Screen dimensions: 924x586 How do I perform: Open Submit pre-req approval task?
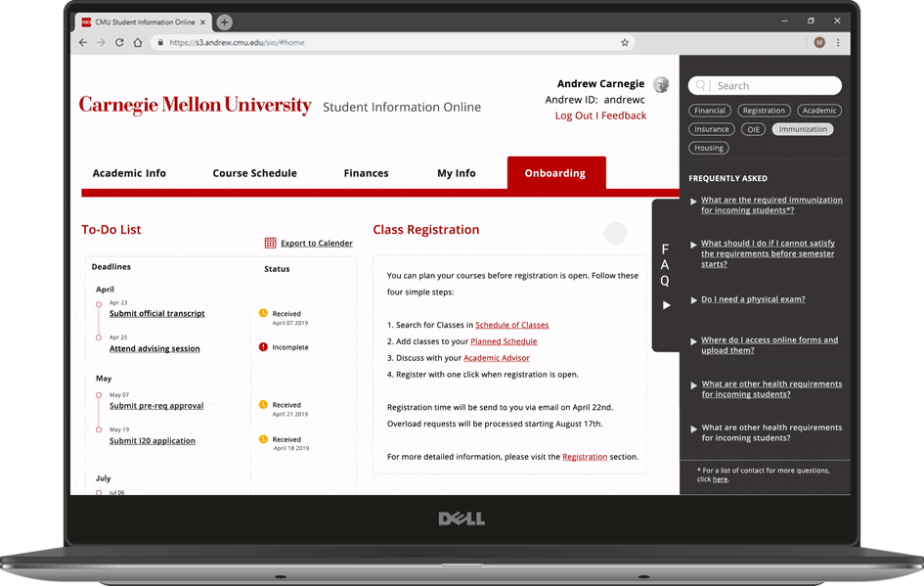point(156,406)
